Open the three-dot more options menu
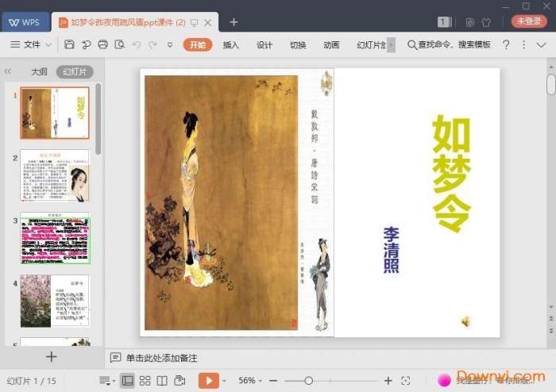Screen dimensions: 556x392 click(523, 44)
